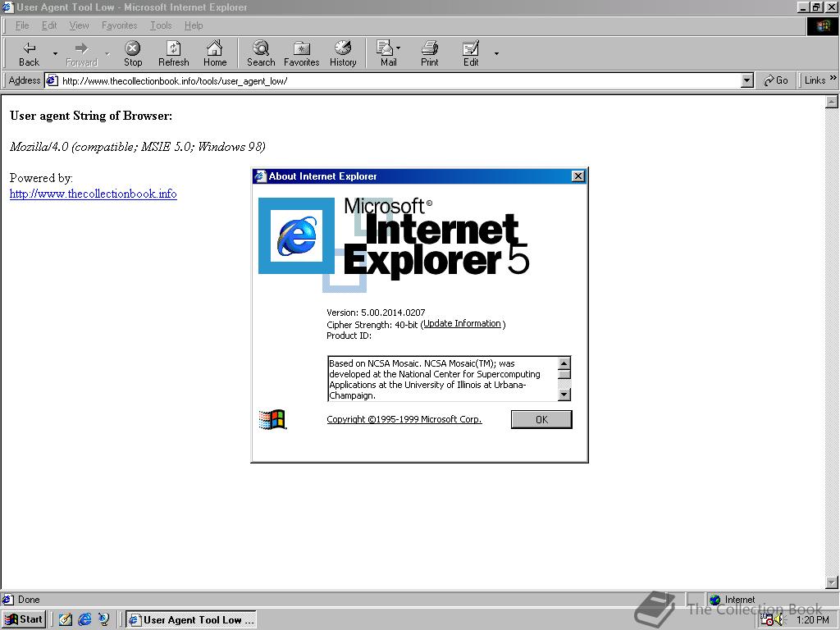Click the Edit toolbar button
This screenshot has width=840, height=630.
[x=471, y=53]
